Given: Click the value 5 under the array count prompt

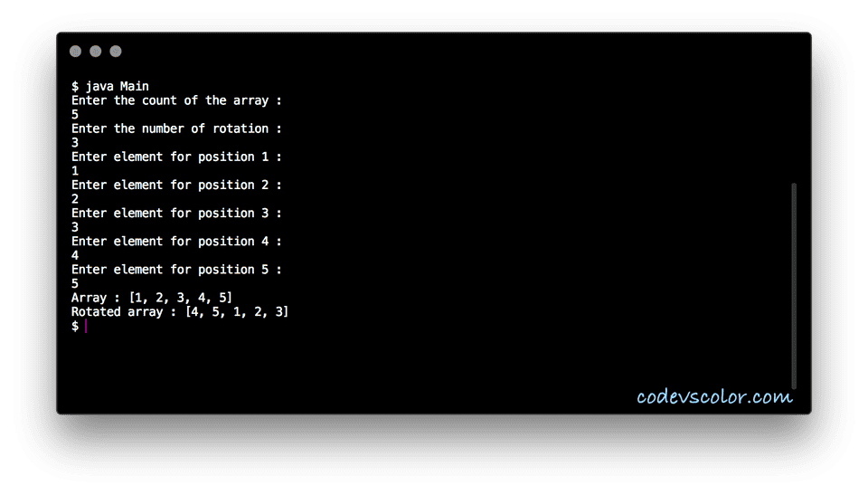Looking at the screenshot, I should click(75, 115).
